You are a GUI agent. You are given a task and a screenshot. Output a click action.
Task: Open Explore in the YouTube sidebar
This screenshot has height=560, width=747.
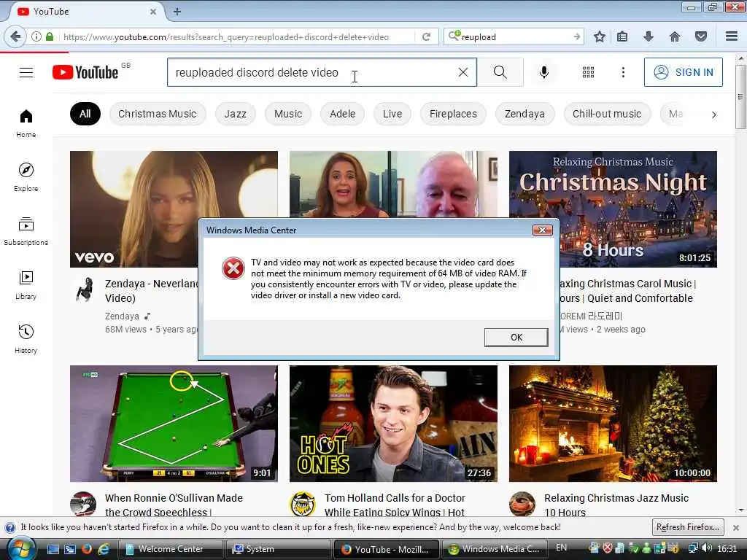26,177
